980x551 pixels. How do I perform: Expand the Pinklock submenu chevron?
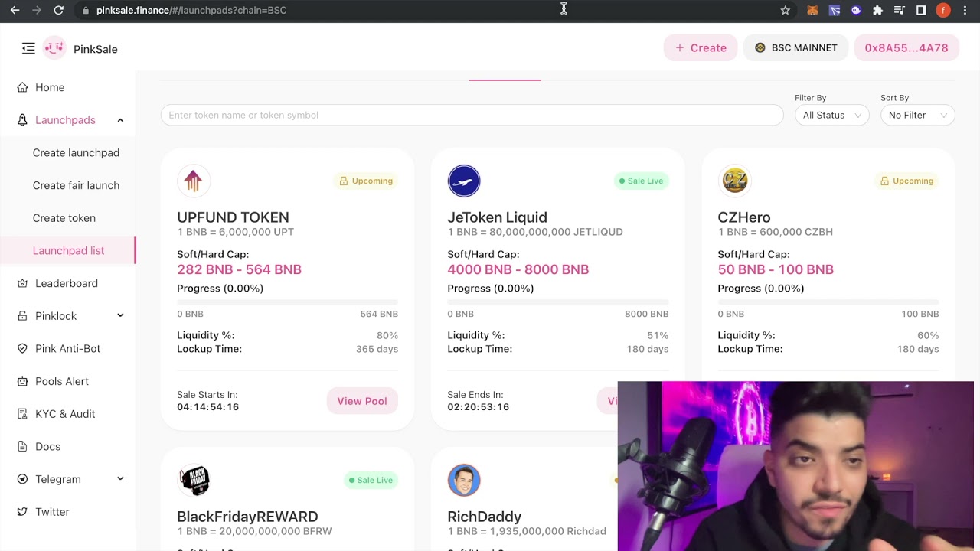pos(120,315)
